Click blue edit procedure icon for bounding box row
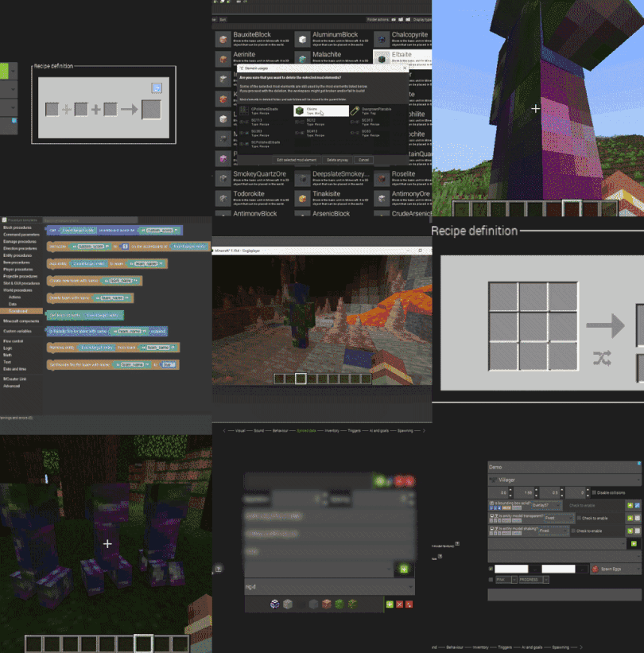The image size is (644, 653). pos(637,505)
